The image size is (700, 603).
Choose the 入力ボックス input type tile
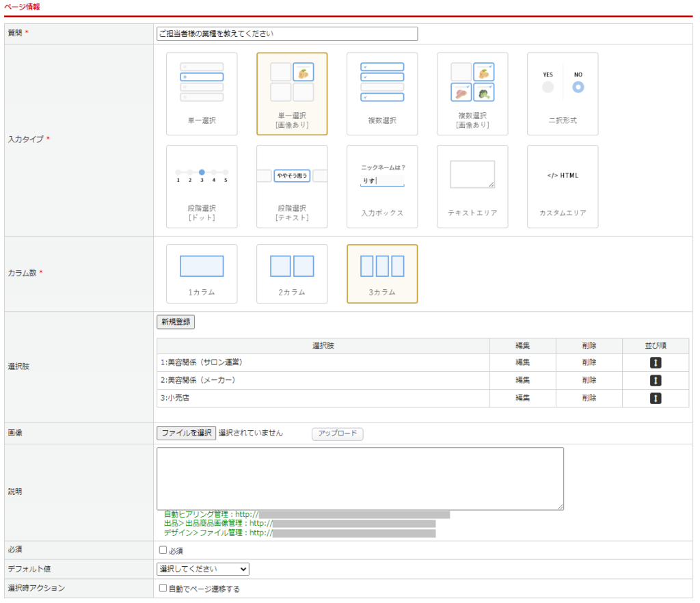(x=382, y=186)
